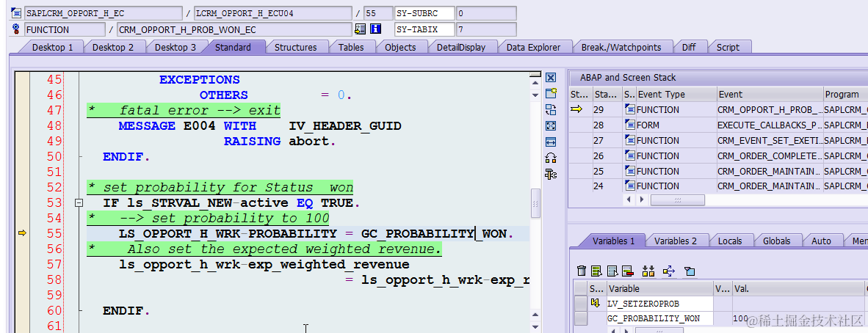
Task: Click the trash icon in the Variables toolbar
Action: click(x=582, y=271)
